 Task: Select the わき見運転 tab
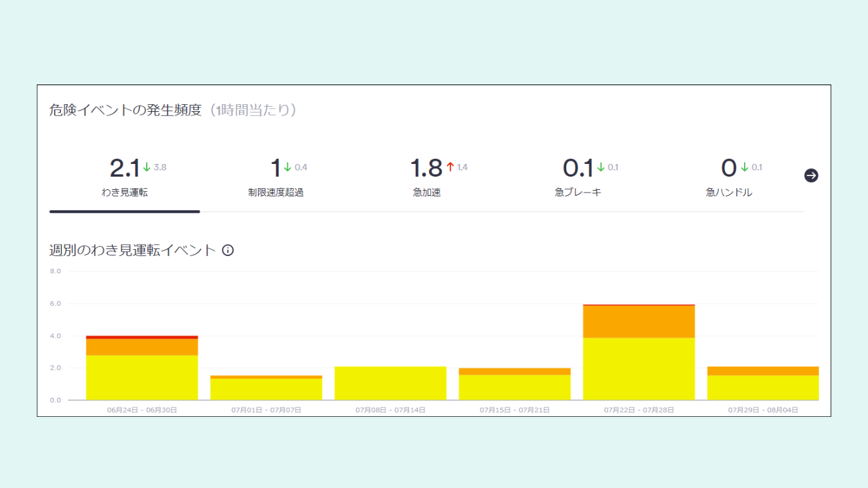coord(125,179)
